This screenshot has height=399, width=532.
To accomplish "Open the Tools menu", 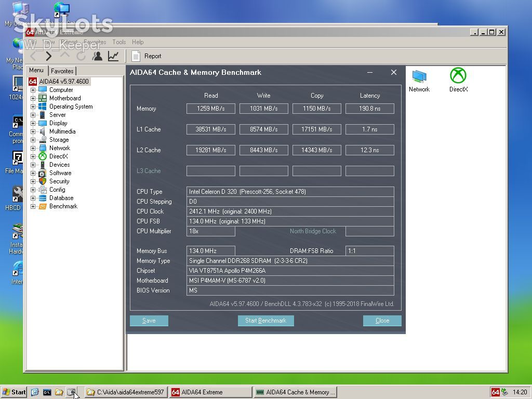I will point(119,42).
